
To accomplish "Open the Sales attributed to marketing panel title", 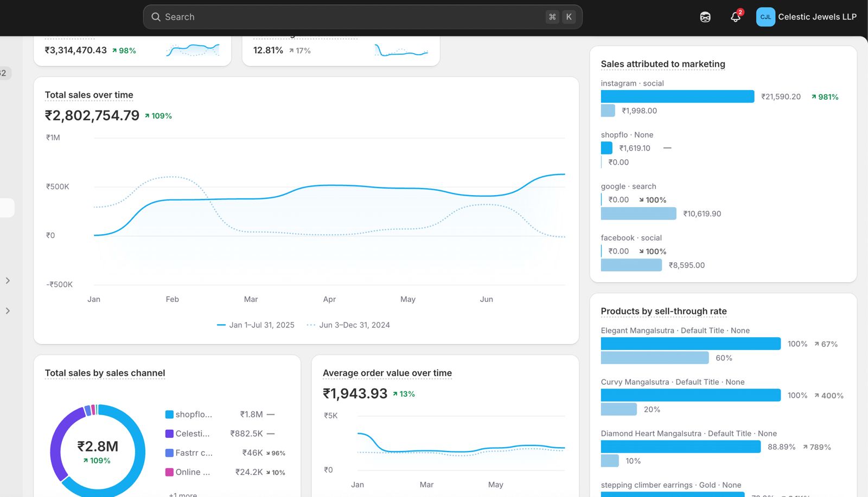I will (x=662, y=64).
